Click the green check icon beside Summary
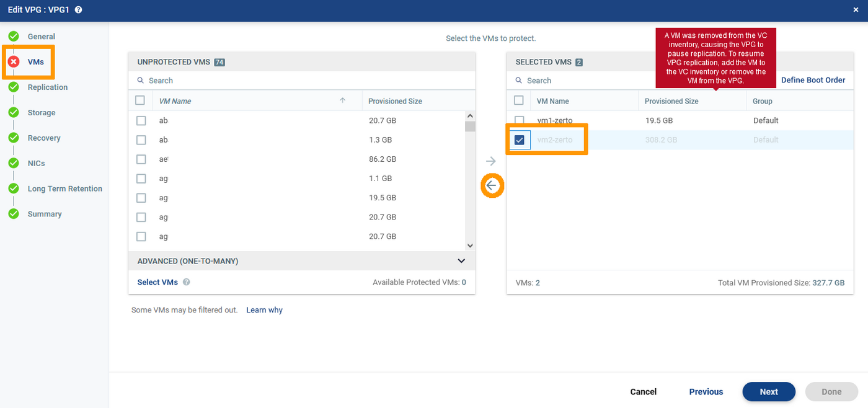 pos(14,214)
